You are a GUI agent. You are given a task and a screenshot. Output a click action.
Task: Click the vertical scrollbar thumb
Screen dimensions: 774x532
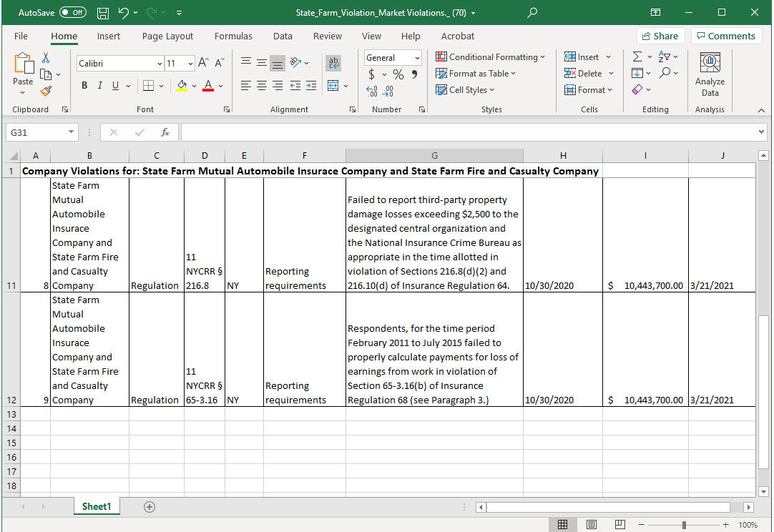[x=763, y=392]
